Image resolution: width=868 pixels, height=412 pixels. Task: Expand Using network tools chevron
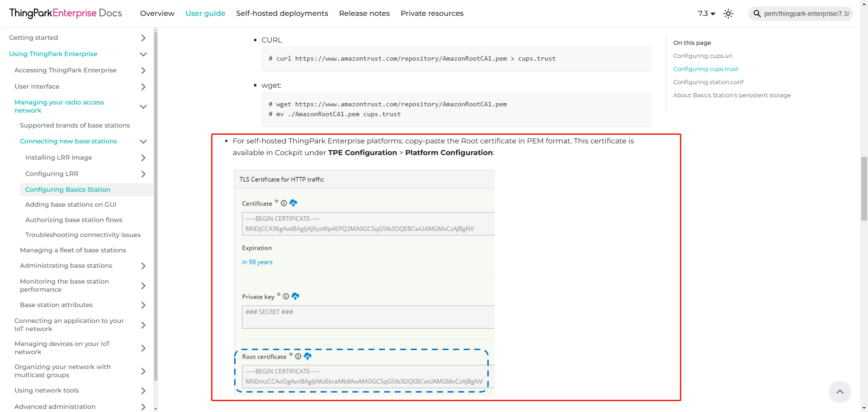tap(143, 391)
